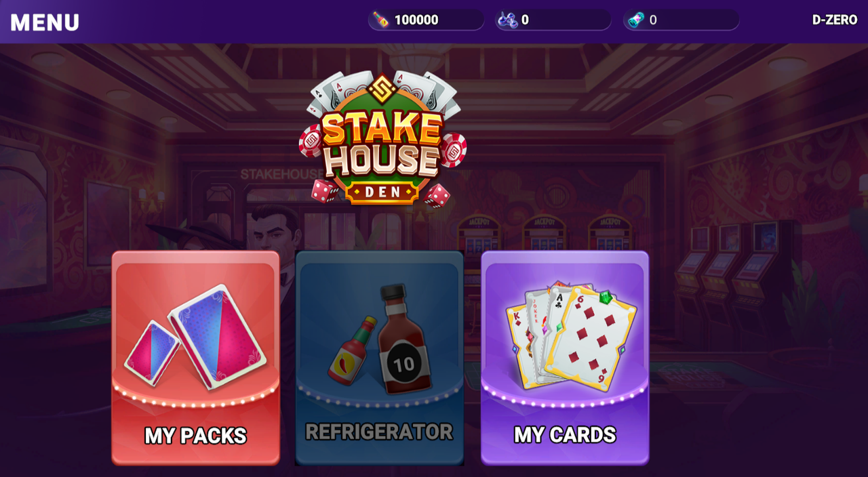Open the MY CARDS label

[565, 434]
